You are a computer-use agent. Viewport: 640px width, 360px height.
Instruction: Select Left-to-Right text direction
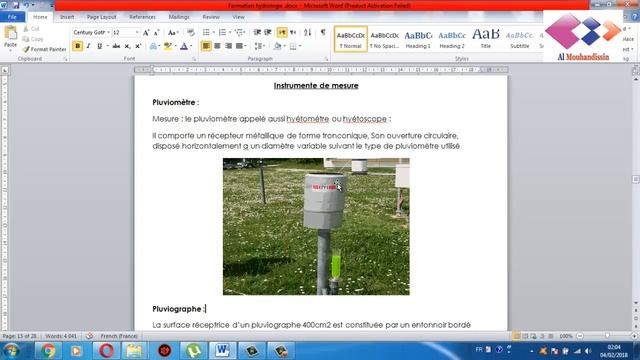click(x=282, y=32)
